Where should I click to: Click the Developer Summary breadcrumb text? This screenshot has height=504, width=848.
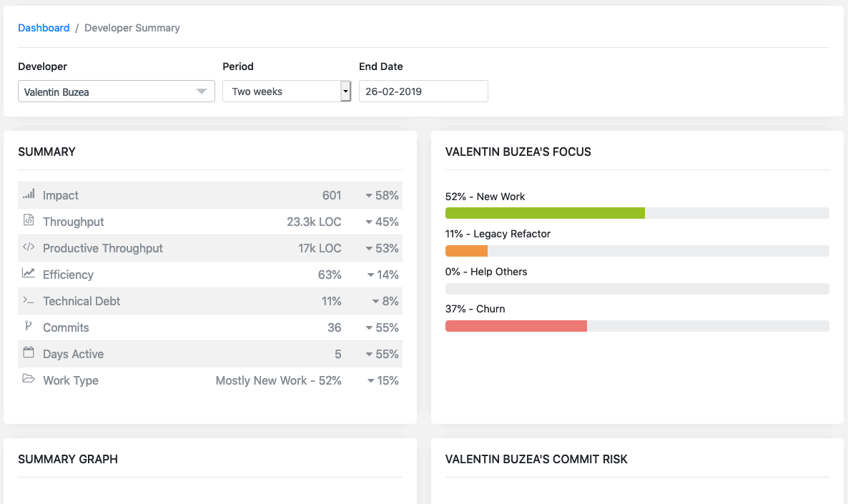coord(132,28)
